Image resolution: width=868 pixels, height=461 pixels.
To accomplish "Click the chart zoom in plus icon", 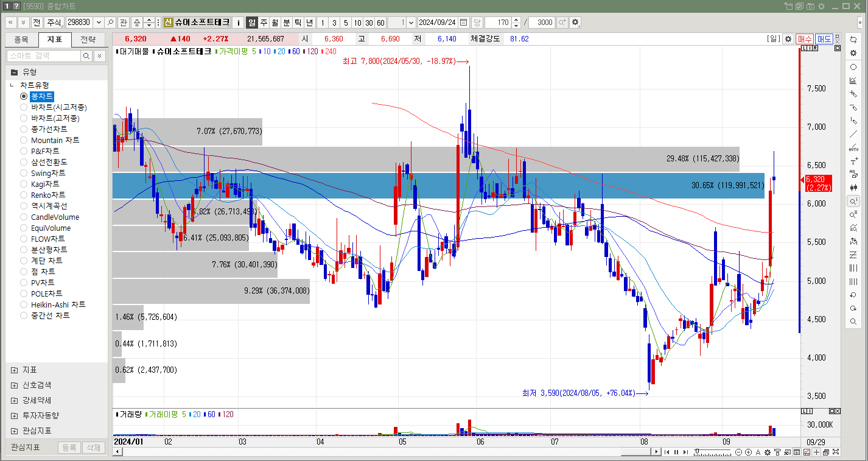I will [748, 452].
